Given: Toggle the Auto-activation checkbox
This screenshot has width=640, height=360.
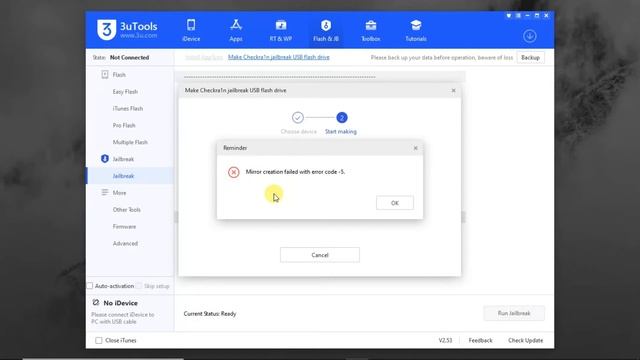Looking at the screenshot, I should click(x=90, y=286).
